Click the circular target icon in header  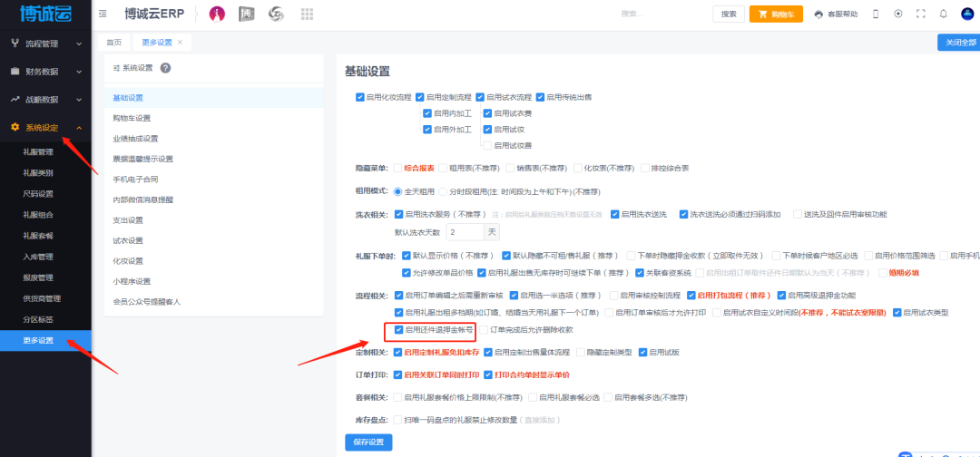(898, 14)
